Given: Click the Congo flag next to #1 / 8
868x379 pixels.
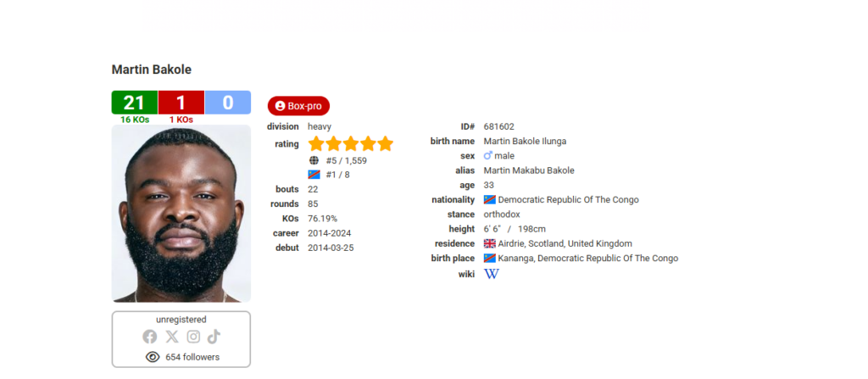Looking at the screenshot, I should [314, 175].
